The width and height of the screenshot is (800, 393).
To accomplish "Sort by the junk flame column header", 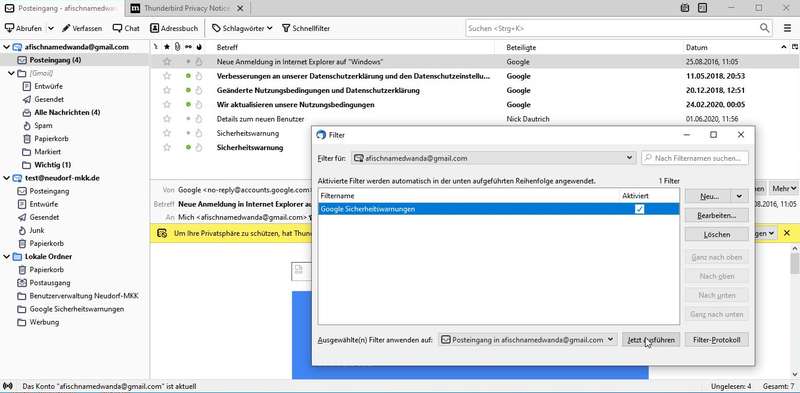I will point(199,47).
